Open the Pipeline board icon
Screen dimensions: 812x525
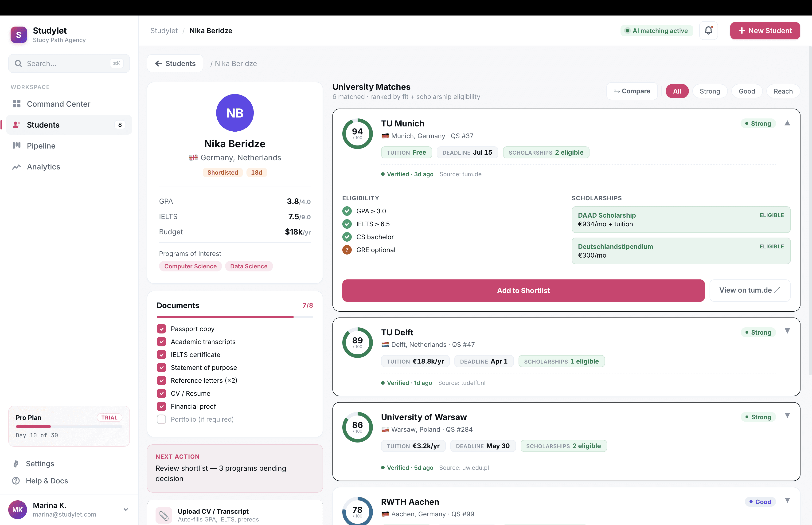(16, 145)
